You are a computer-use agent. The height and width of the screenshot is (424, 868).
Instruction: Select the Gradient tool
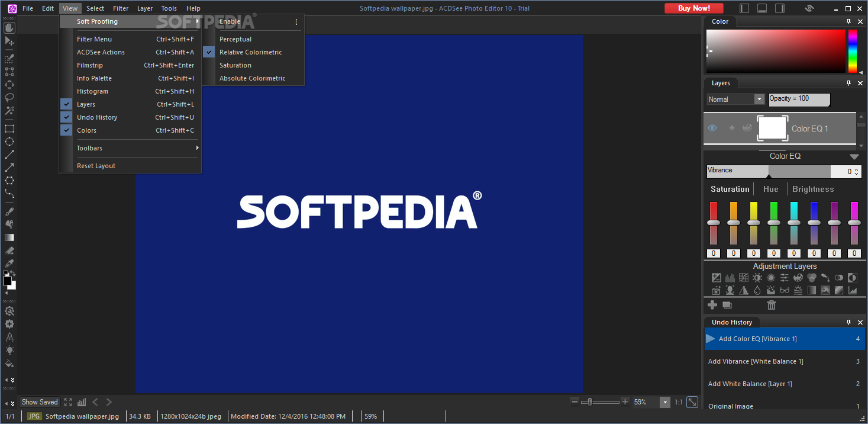(x=9, y=237)
